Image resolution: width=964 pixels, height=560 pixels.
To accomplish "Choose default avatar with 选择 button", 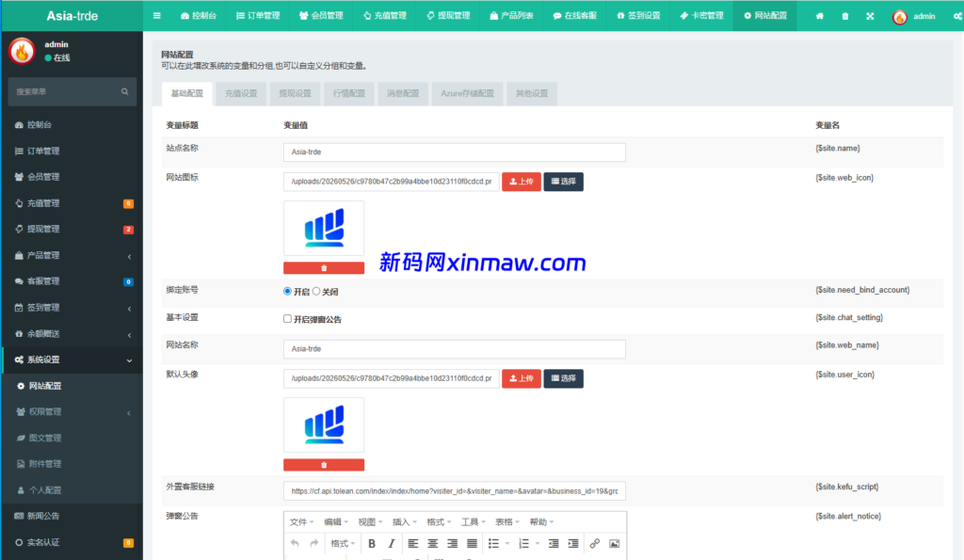I will (x=563, y=378).
